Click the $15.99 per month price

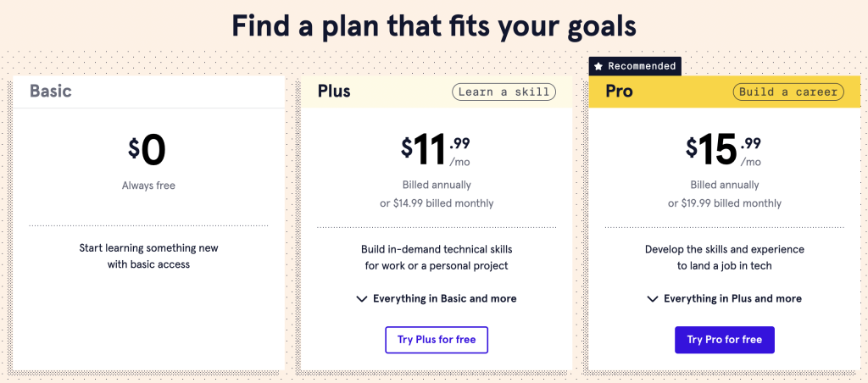click(x=723, y=150)
